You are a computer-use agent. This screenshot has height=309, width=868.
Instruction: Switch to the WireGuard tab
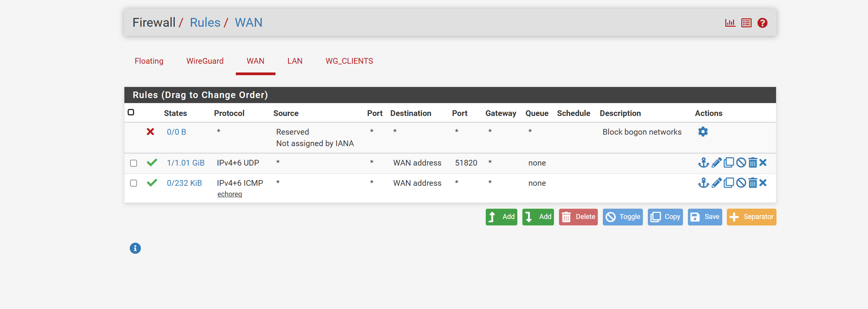205,61
